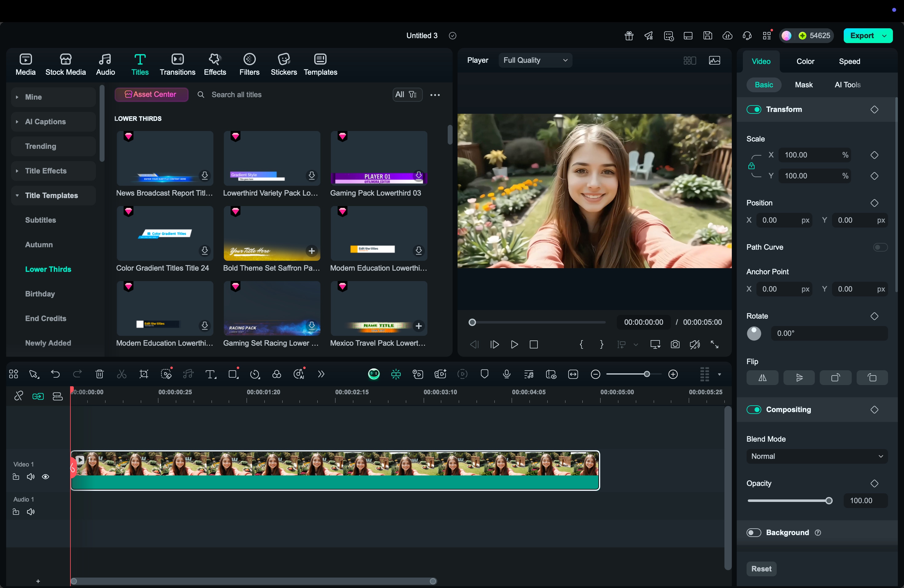Take a snapshot with the camera icon

coord(675,344)
